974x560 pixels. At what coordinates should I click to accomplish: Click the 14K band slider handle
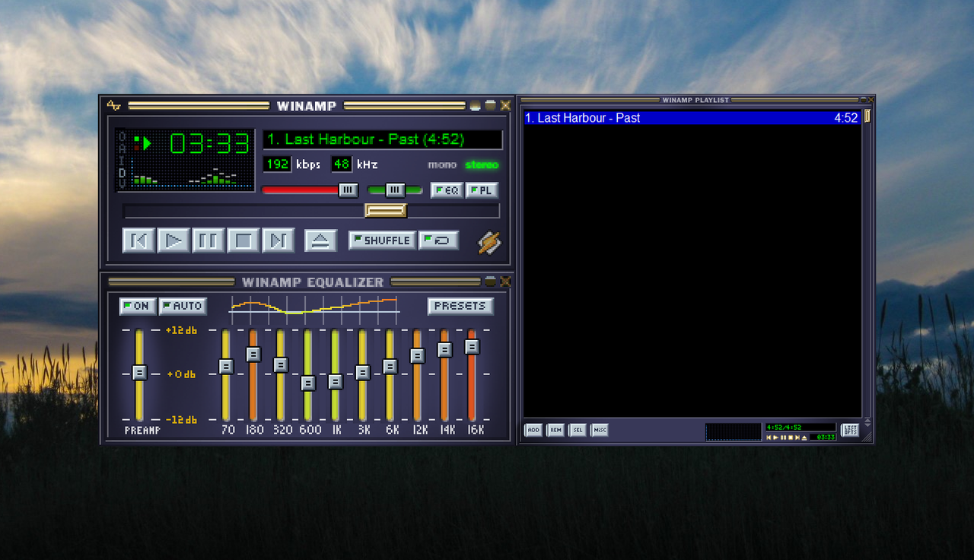[x=445, y=349]
